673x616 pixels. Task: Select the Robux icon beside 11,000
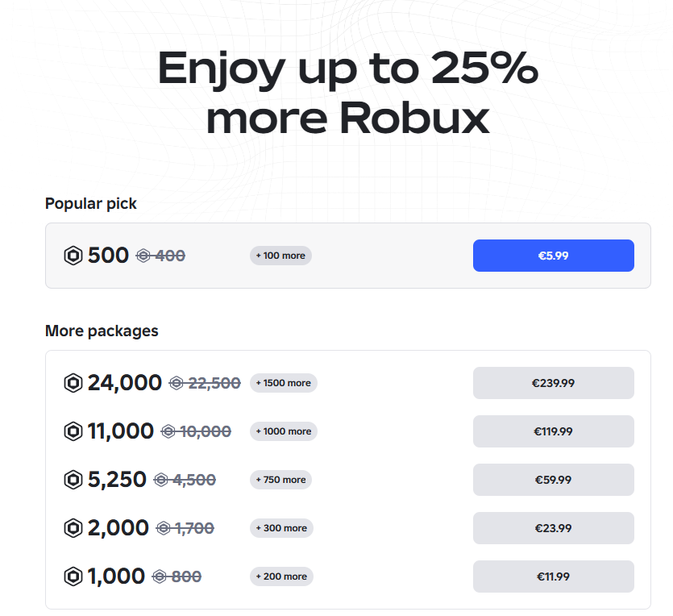tap(73, 431)
